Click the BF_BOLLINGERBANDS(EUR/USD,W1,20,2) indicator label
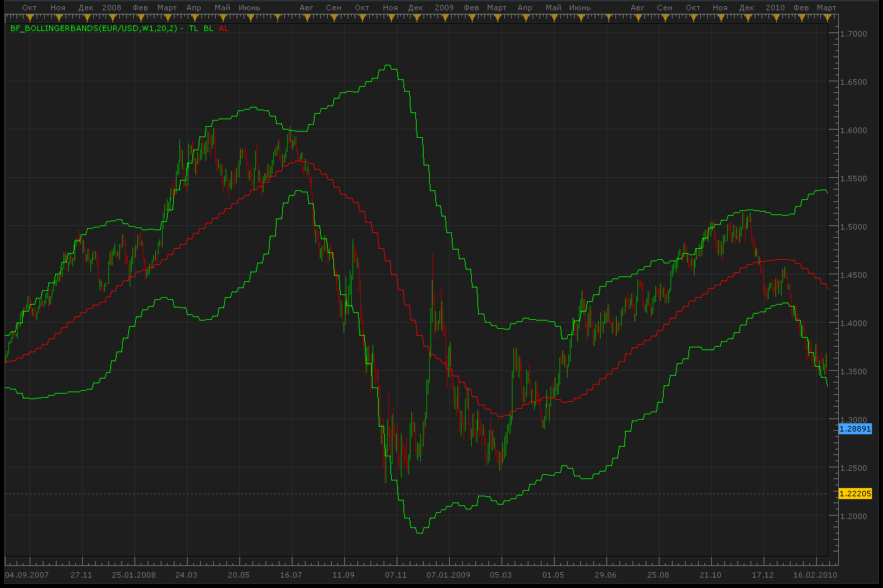The width and height of the screenshot is (883, 588). (95, 29)
